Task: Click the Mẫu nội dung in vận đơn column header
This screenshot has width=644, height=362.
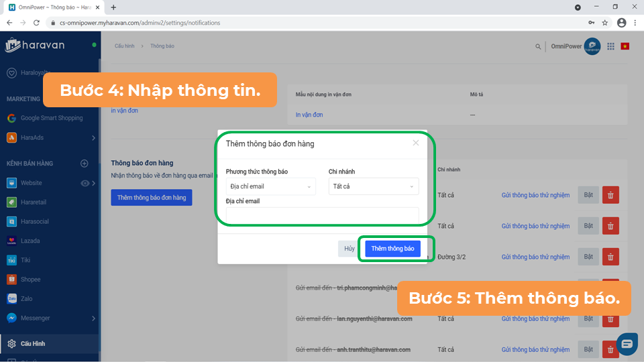Action: 323,95
